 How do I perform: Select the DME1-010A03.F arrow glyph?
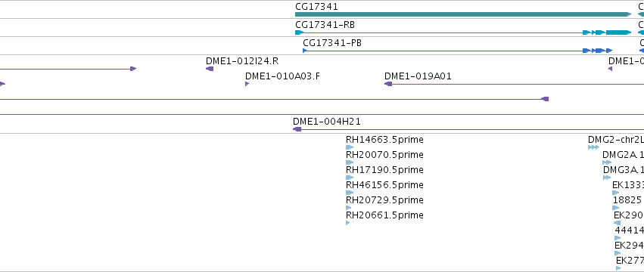(x=247, y=84)
